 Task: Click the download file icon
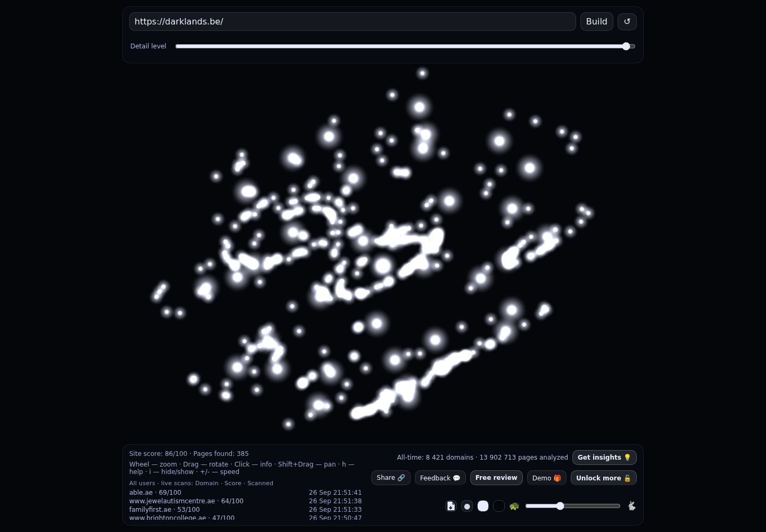click(451, 506)
